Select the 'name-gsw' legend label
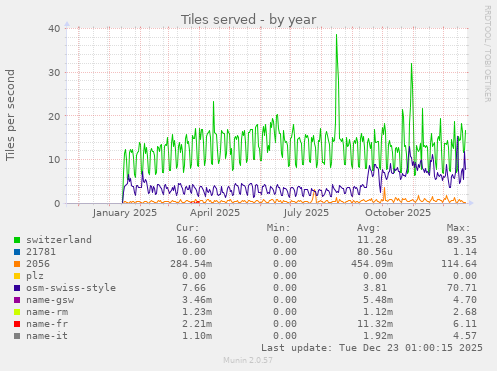This screenshot has height=371, width=497. click(x=50, y=300)
